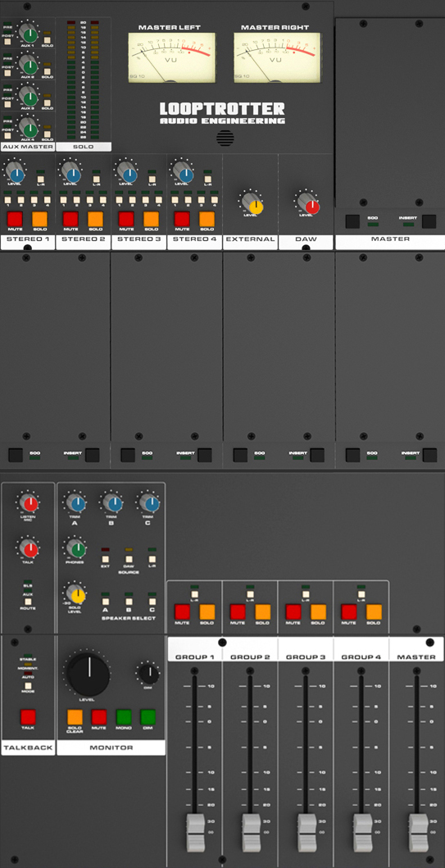Click the Master Left VU meter
445x868 pixels.
pyautogui.click(x=171, y=57)
